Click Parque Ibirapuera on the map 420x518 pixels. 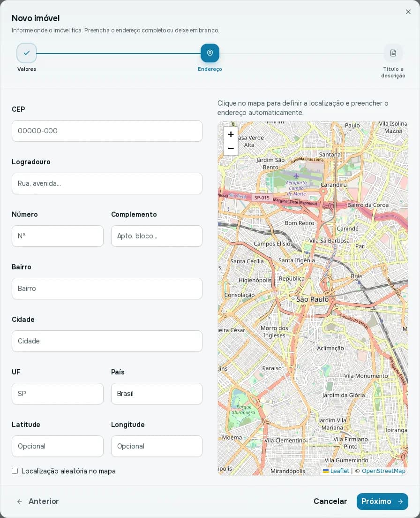point(244,410)
